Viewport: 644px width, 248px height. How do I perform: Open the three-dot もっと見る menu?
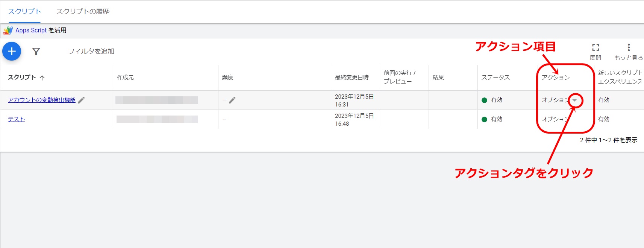tap(629, 47)
